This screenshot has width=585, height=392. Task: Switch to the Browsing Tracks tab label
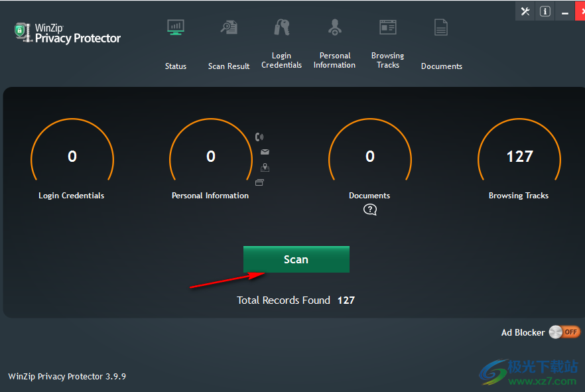click(x=387, y=60)
